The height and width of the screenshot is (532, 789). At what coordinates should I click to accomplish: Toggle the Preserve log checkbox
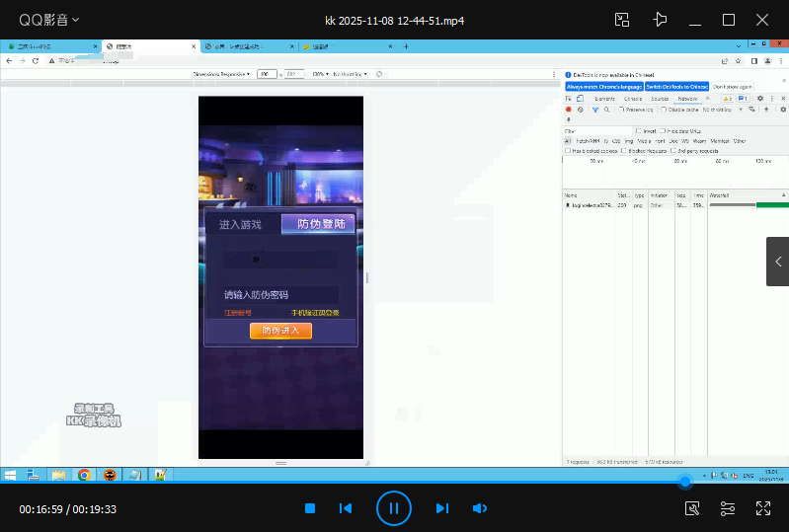621,110
